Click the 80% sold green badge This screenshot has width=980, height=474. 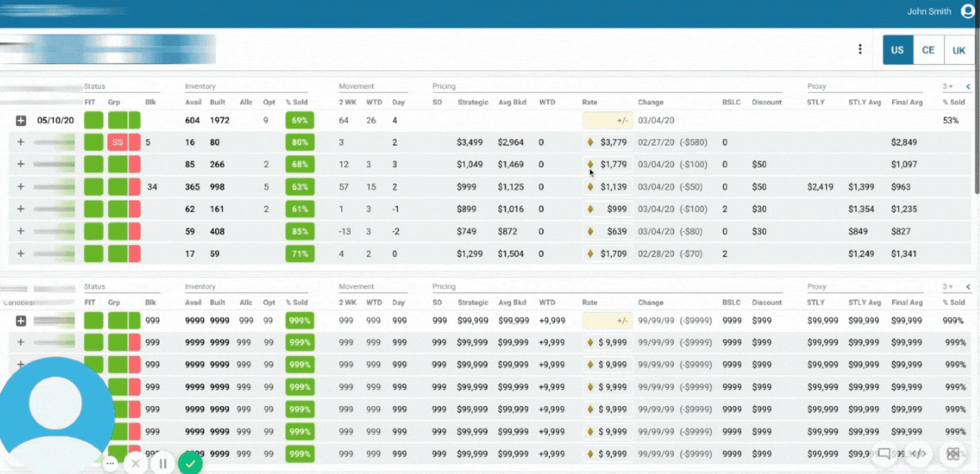pos(300,142)
